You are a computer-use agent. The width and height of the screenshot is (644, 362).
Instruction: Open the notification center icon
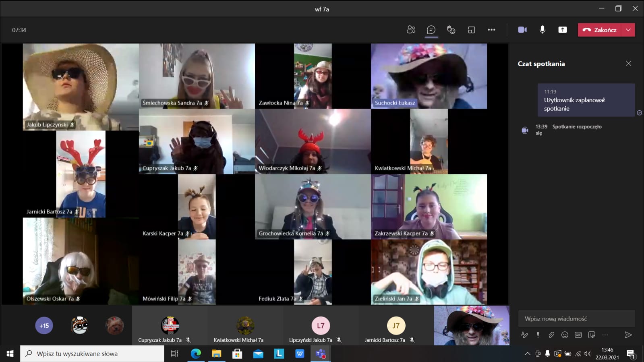(x=631, y=354)
